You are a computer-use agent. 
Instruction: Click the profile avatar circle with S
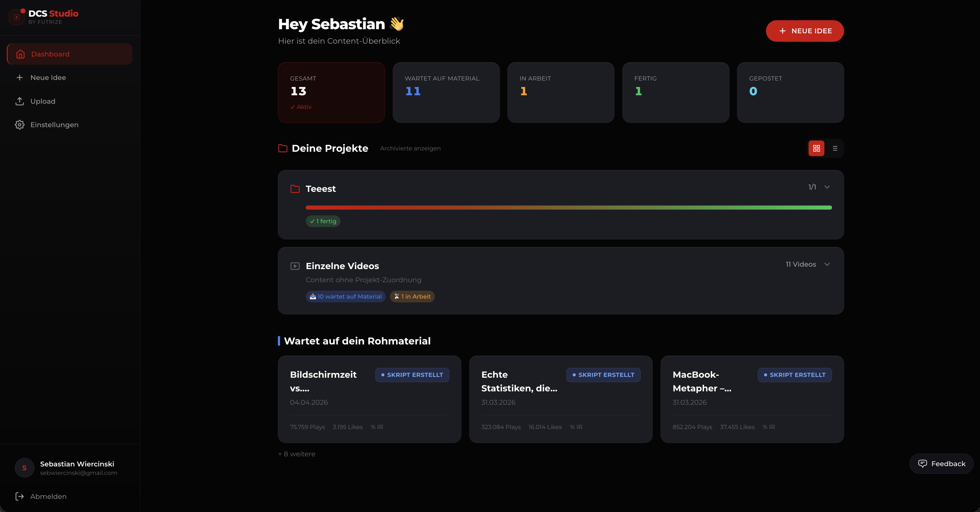pos(24,468)
